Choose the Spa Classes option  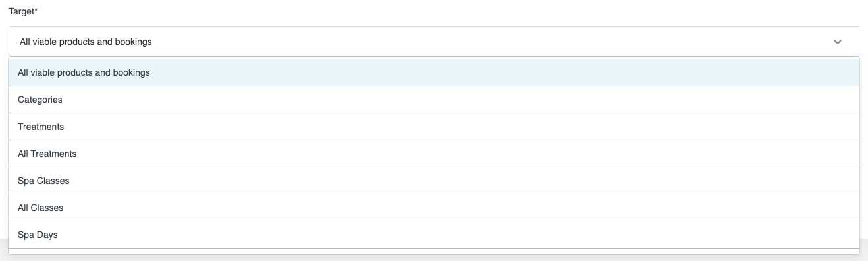[434, 181]
